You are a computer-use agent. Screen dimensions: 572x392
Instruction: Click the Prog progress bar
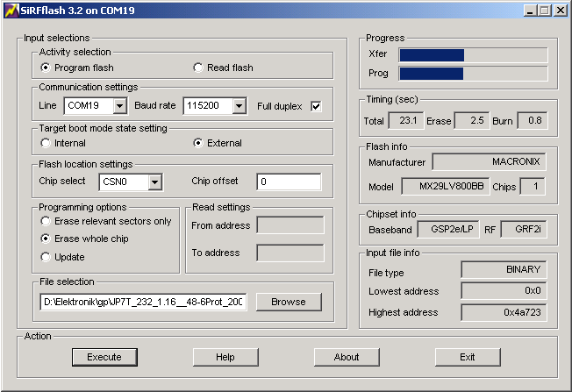tap(473, 74)
